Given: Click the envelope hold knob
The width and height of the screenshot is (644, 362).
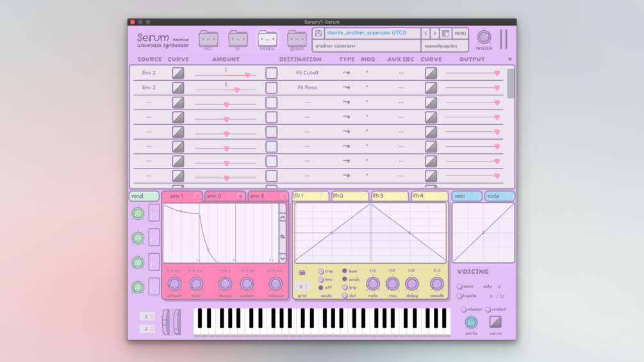Looking at the screenshot, I should point(196,284).
